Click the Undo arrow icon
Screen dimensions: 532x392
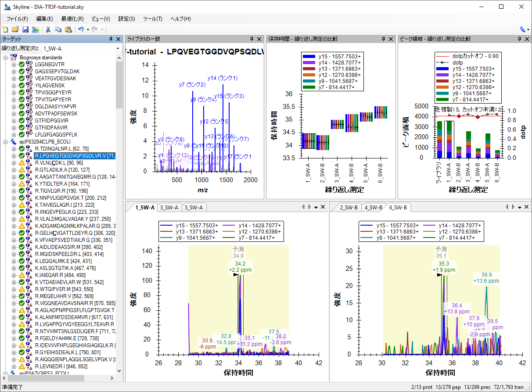[x=81, y=29]
